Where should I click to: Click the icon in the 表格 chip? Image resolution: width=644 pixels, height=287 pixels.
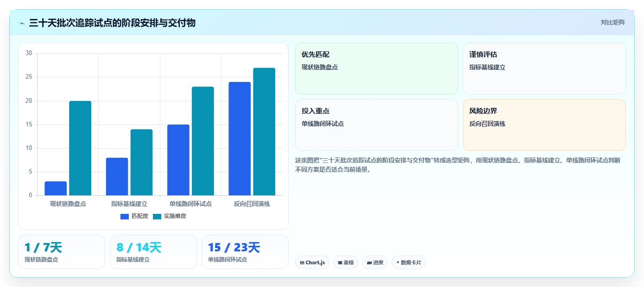click(340, 262)
